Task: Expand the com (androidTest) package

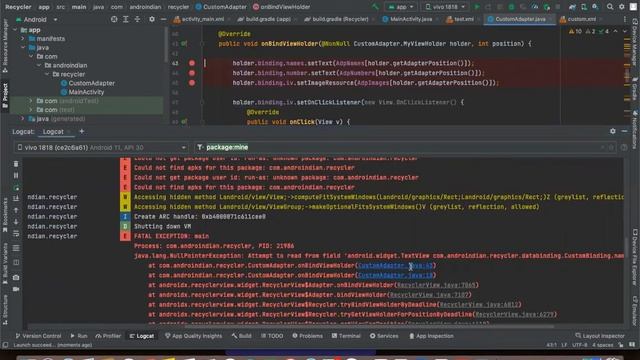Action: (x=31, y=100)
